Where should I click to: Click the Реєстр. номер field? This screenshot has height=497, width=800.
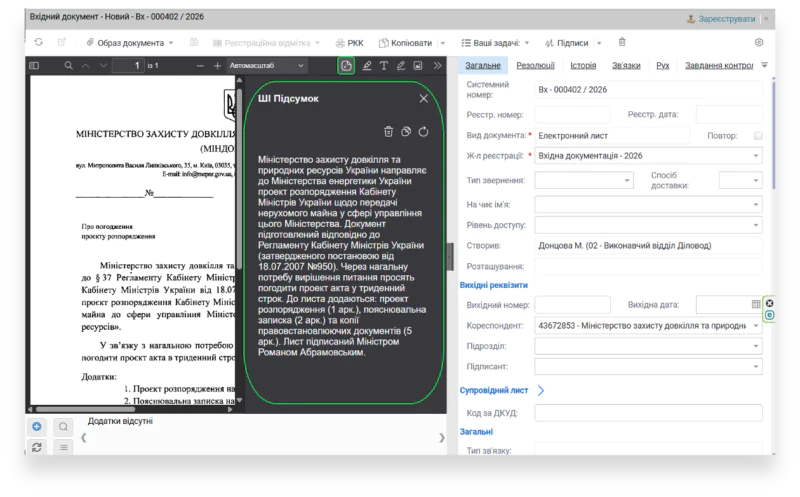click(x=572, y=114)
